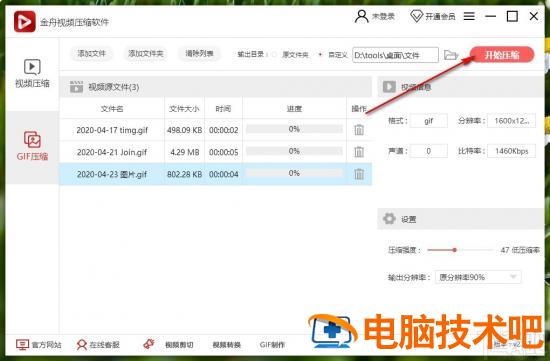The width and height of the screenshot is (550, 361).
Task: Click the 00:00:05 duration cell
Action: [x=223, y=152]
